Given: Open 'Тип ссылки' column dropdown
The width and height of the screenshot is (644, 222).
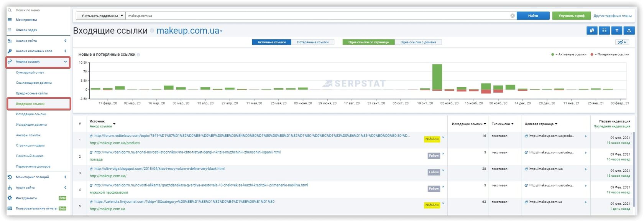Looking at the screenshot, I should tap(512, 124).
